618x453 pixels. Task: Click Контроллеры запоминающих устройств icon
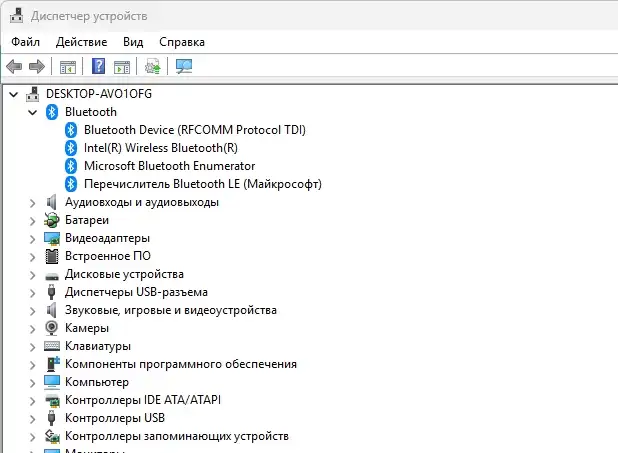[52, 436]
